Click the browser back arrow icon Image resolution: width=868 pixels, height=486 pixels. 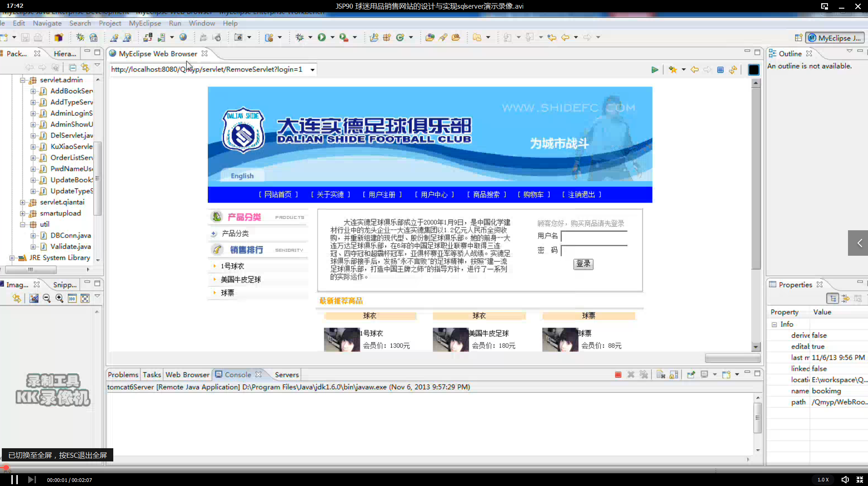(695, 70)
